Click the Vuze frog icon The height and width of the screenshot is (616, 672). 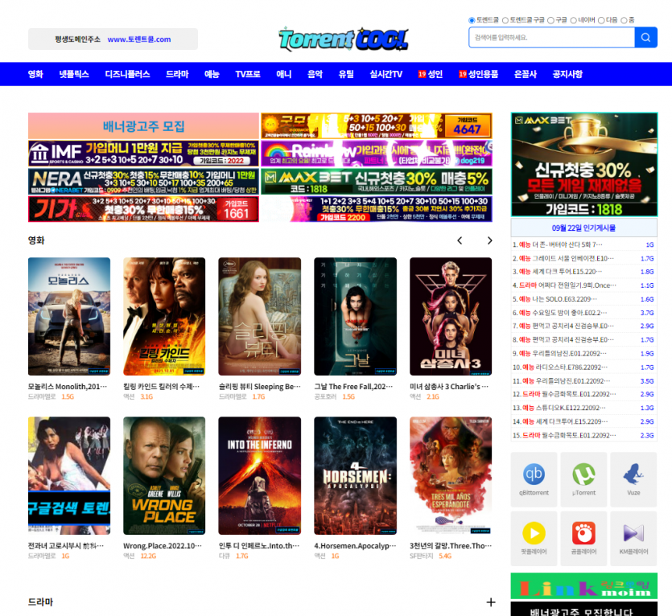(x=633, y=475)
